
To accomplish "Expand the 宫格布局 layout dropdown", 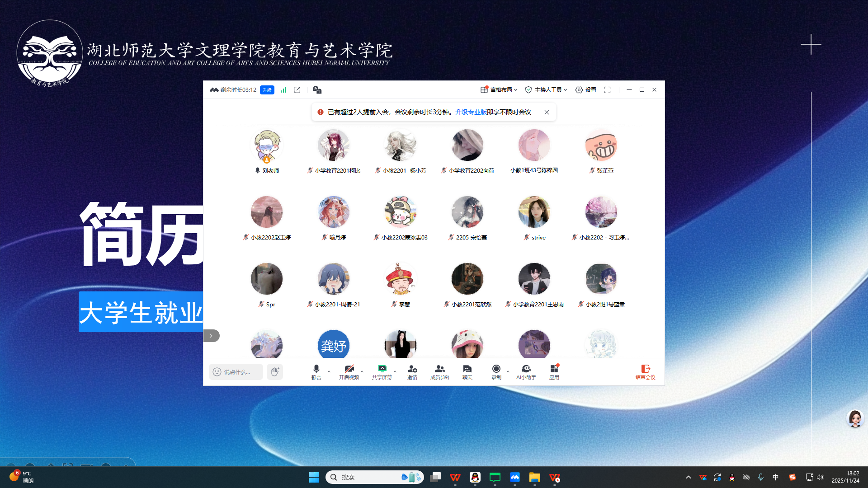I will coord(499,90).
